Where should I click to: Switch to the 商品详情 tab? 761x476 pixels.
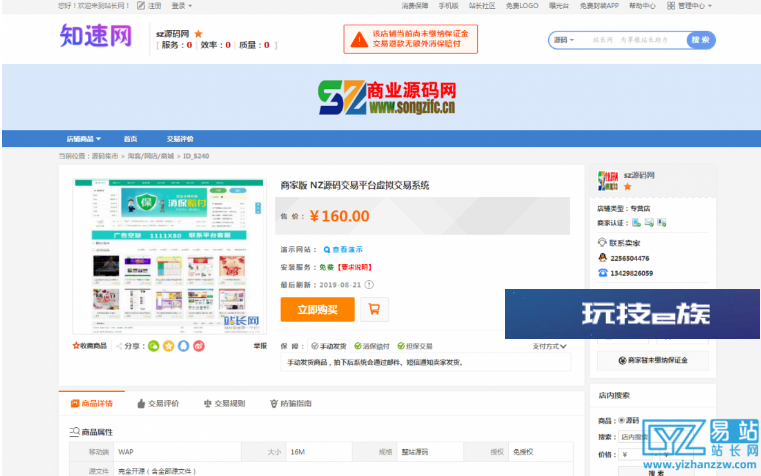(x=92, y=403)
